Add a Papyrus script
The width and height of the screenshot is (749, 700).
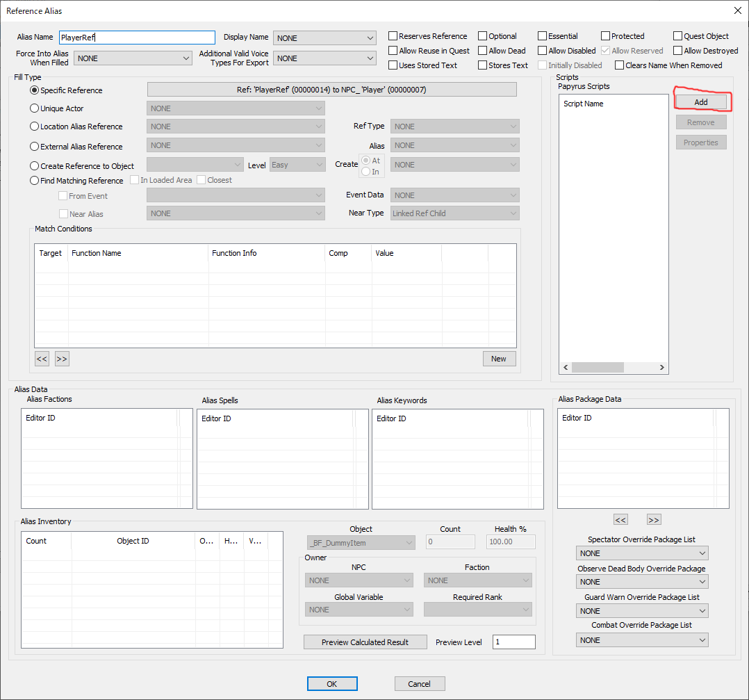701,102
